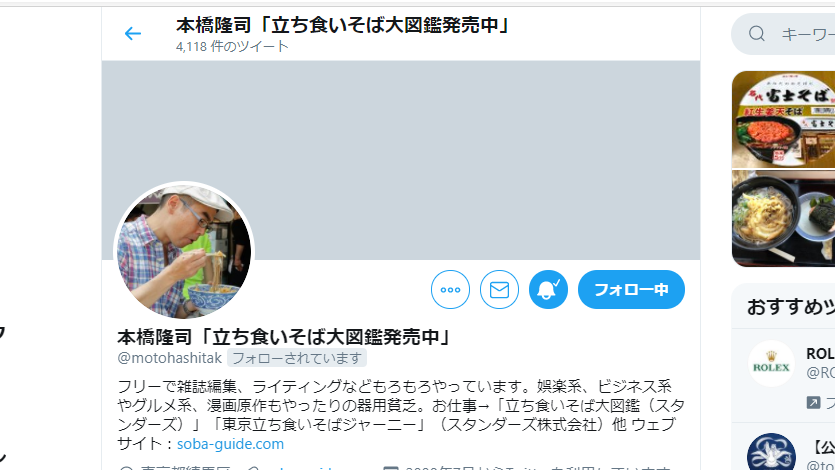The width and height of the screenshot is (835, 470).
Task: Open the three-dot more options button
Action: click(451, 290)
